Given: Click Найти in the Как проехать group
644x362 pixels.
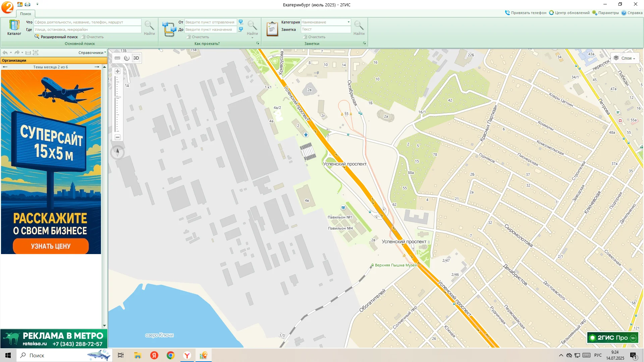Looking at the screenshot, I should point(252,28).
